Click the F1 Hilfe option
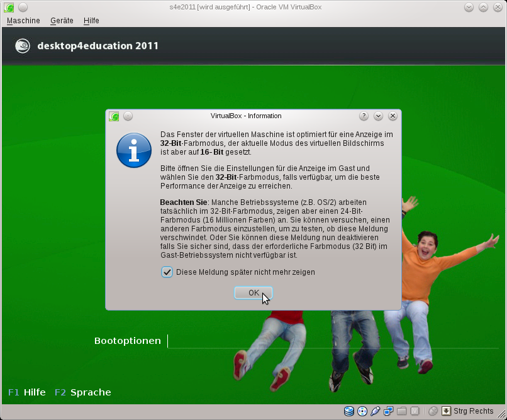The width and height of the screenshot is (507, 420). click(27, 392)
